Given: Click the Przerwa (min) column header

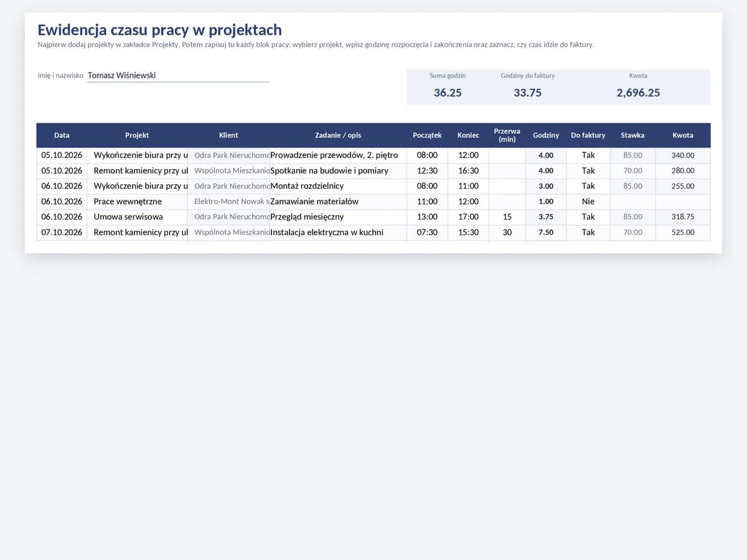Looking at the screenshot, I should tap(507, 135).
